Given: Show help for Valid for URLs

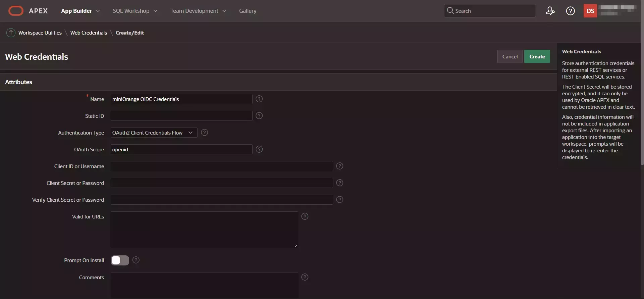Looking at the screenshot, I should pos(305,216).
